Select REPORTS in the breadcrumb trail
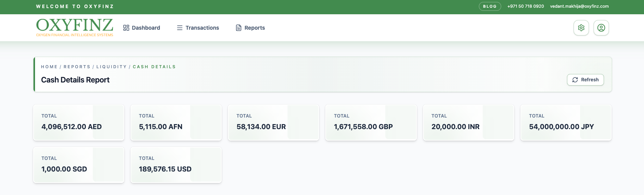Screen dimensions: 644x195 (77, 67)
